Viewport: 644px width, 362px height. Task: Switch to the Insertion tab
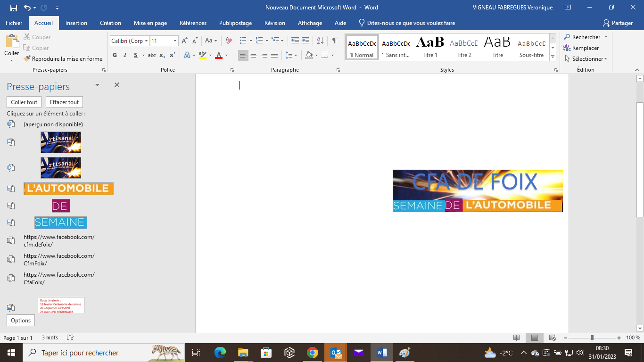click(x=76, y=23)
